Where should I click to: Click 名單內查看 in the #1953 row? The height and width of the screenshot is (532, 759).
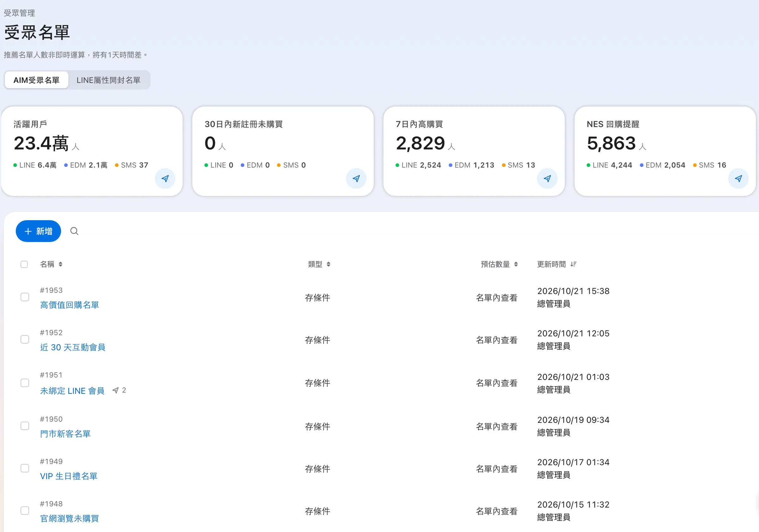tap(497, 298)
